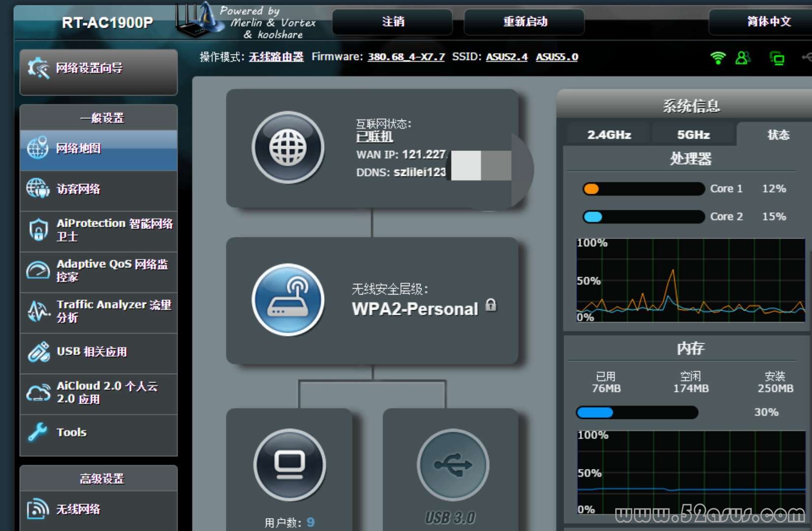Click the globe icon beside 访客网络

(x=38, y=189)
